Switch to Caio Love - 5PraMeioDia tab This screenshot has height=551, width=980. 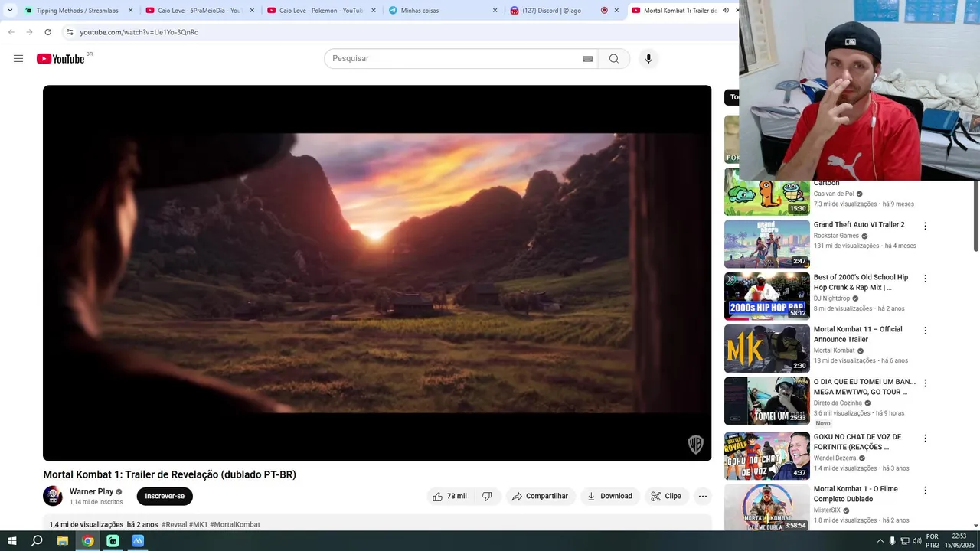coord(199,11)
